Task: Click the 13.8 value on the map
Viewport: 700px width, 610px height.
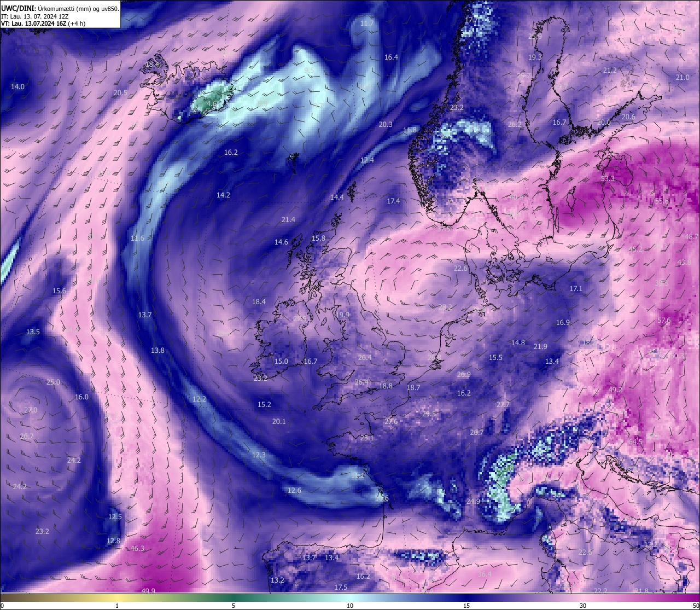Action: pyautogui.click(x=157, y=350)
